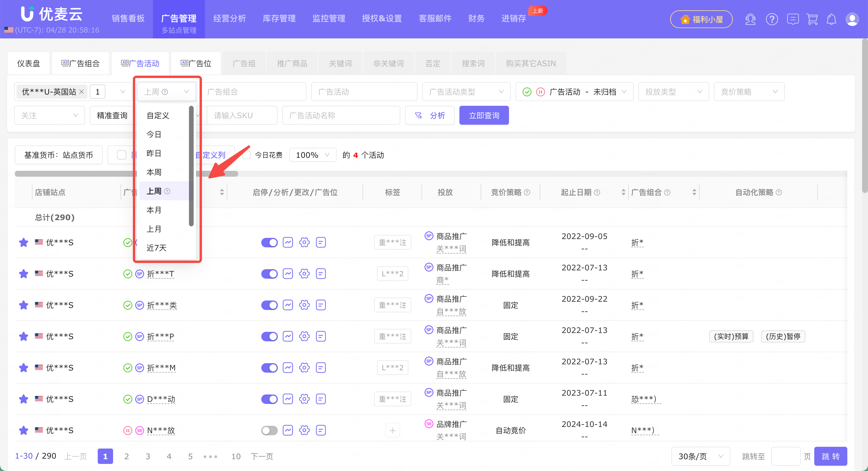Toggle campaign switch in first table row

pos(269,242)
